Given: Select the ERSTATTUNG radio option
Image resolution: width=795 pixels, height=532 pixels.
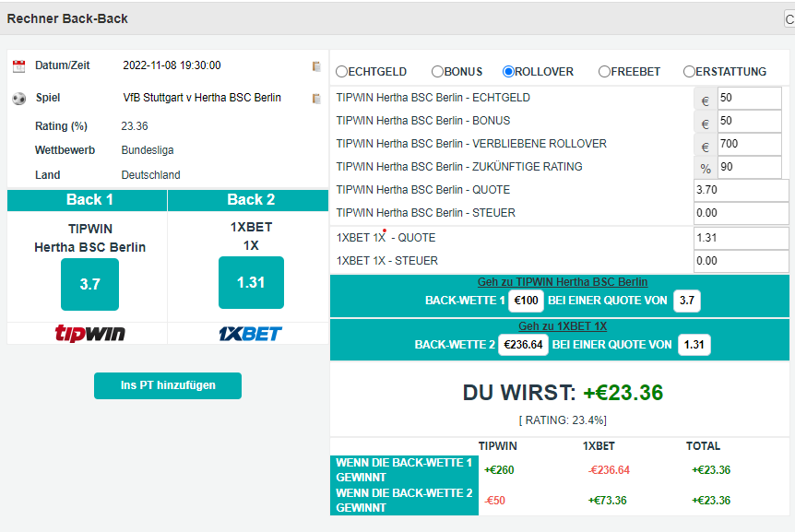Looking at the screenshot, I should [x=689, y=71].
